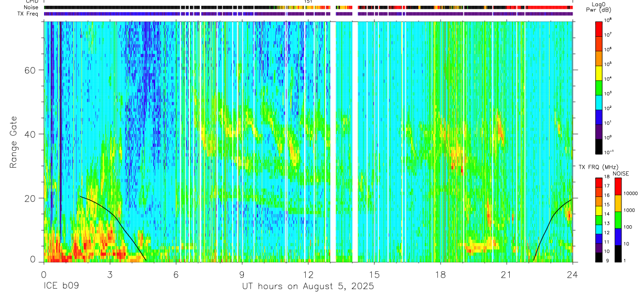The image size is (644, 297).
Task: Pick the green segment of the Lag0 Pwr colorbar
Action: pyautogui.click(x=599, y=87)
